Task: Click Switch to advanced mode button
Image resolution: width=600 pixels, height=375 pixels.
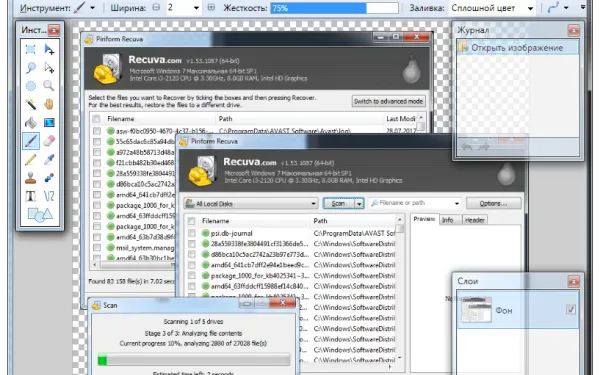Action: coord(388,101)
